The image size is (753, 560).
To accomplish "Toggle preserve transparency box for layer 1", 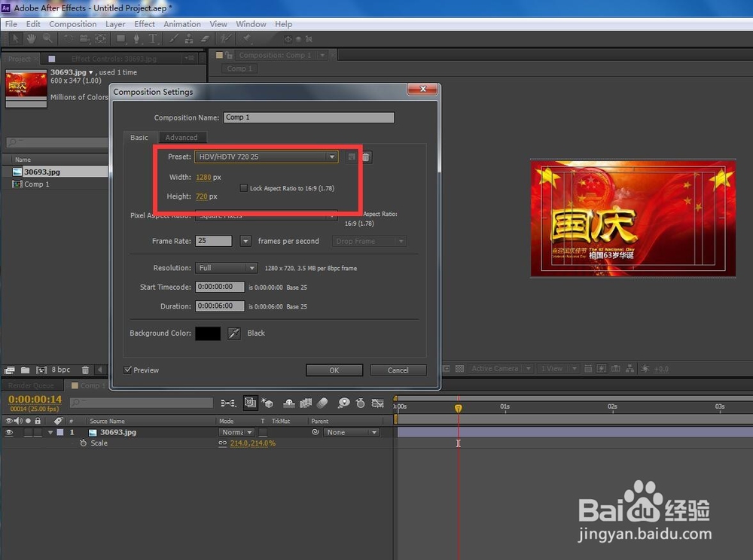I will (x=263, y=432).
